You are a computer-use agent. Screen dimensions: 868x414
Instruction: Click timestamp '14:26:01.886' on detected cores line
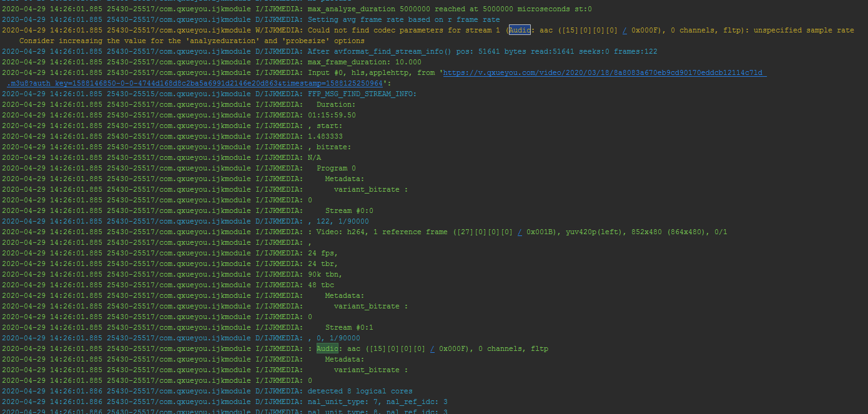tap(76, 391)
